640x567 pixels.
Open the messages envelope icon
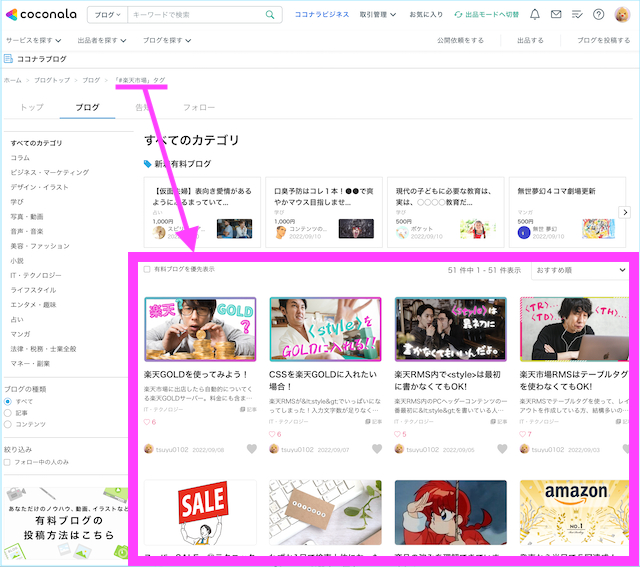[556, 15]
